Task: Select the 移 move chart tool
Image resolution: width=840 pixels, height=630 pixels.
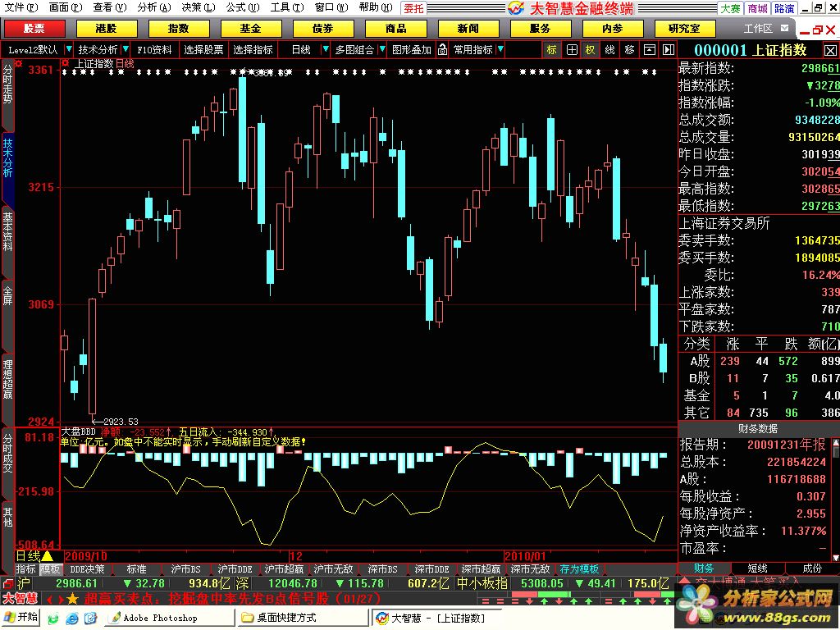Action: [x=629, y=50]
